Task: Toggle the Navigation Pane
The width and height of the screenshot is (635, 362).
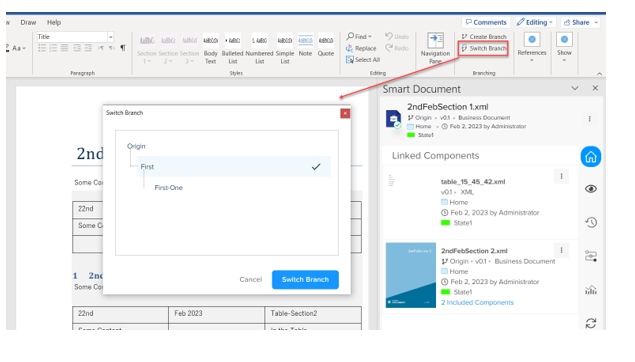Action: point(435,48)
